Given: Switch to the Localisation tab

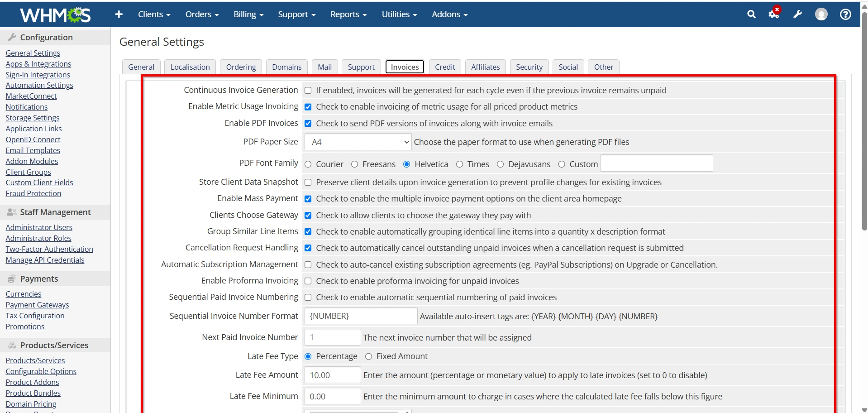Looking at the screenshot, I should pyautogui.click(x=190, y=67).
